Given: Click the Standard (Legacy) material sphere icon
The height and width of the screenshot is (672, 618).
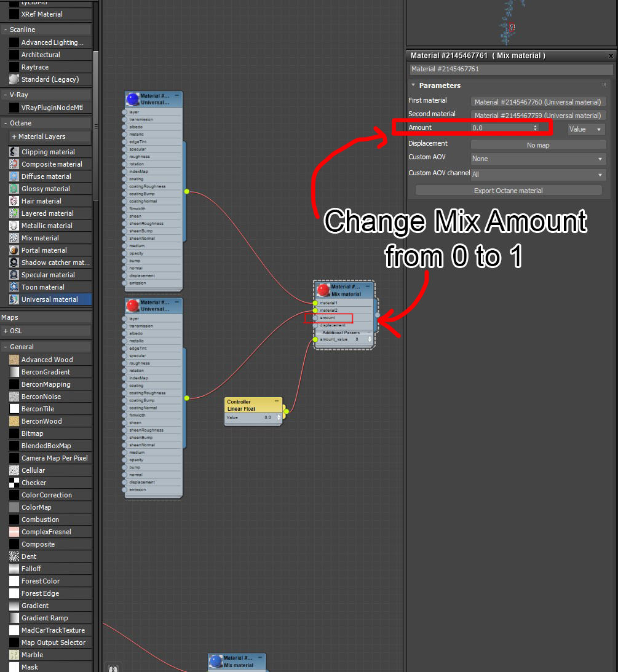Looking at the screenshot, I should click(14, 79).
